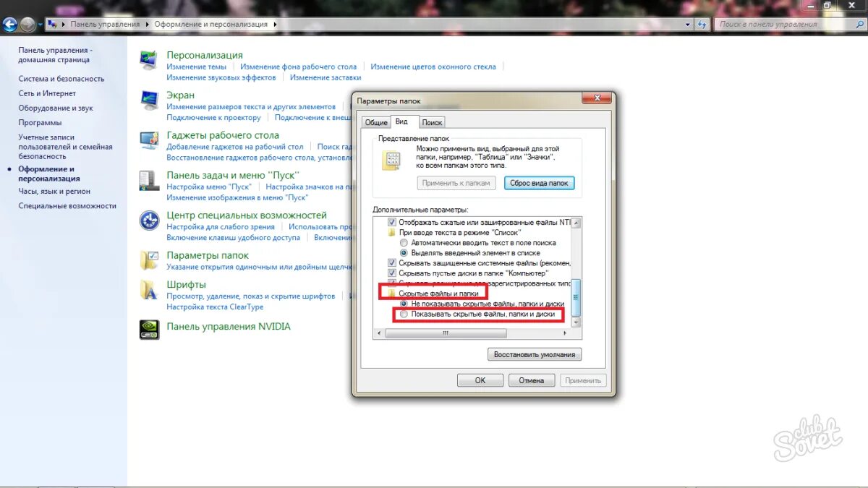Open Настройка текста ClearType link

pyautogui.click(x=215, y=307)
